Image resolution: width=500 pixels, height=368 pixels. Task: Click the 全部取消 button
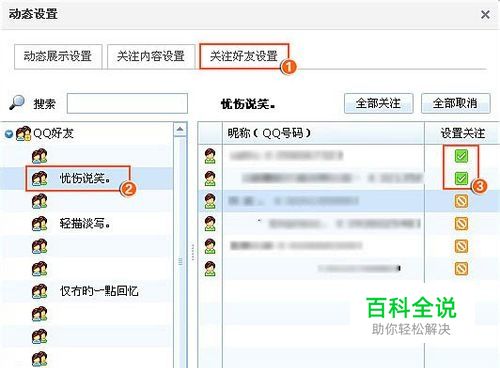[455, 103]
